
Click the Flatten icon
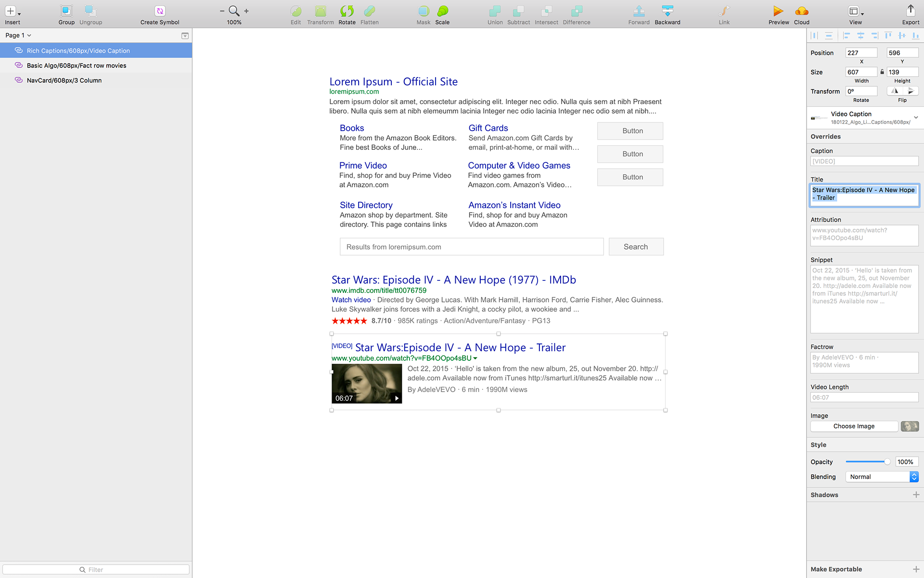tap(370, 11)
